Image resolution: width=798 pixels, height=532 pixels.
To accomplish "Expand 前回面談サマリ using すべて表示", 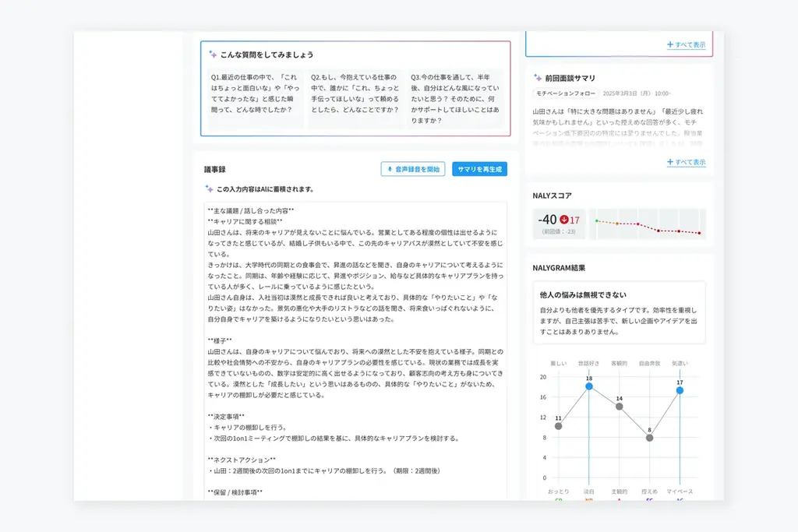I will coord(687,162).
